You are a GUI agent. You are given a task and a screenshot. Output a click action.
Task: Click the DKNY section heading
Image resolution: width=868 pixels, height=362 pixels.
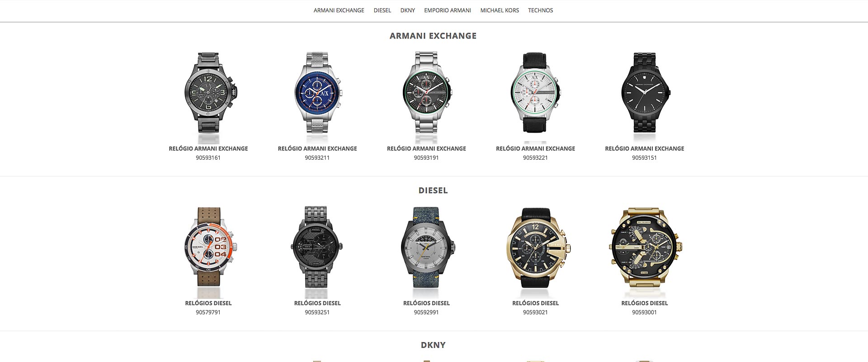(433, 345)
